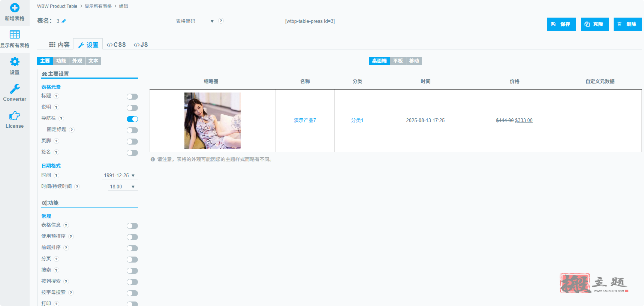Click the 新增表格 plus icon
This screenshot has height=306, width=644.
15,8
